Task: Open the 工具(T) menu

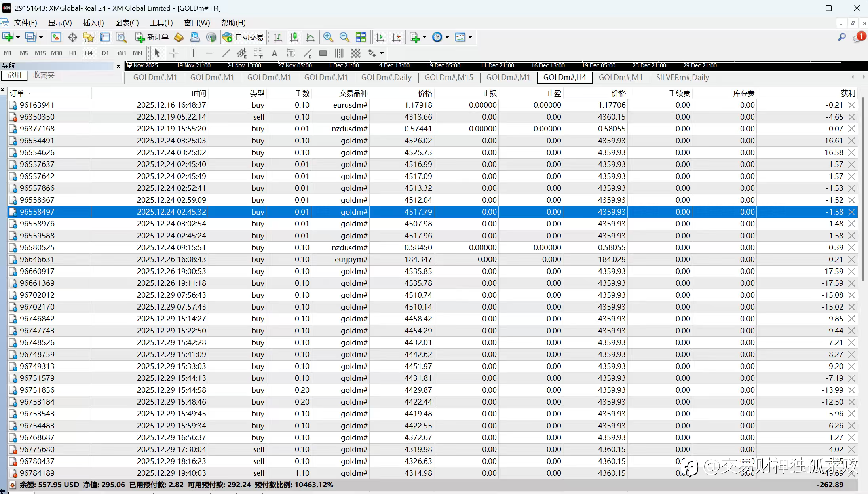Action: [161, 23]
